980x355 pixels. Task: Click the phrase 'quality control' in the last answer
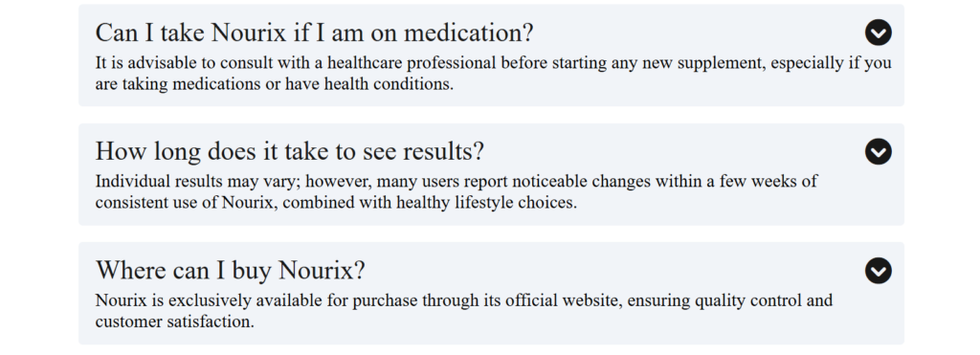tap(746, 301)
